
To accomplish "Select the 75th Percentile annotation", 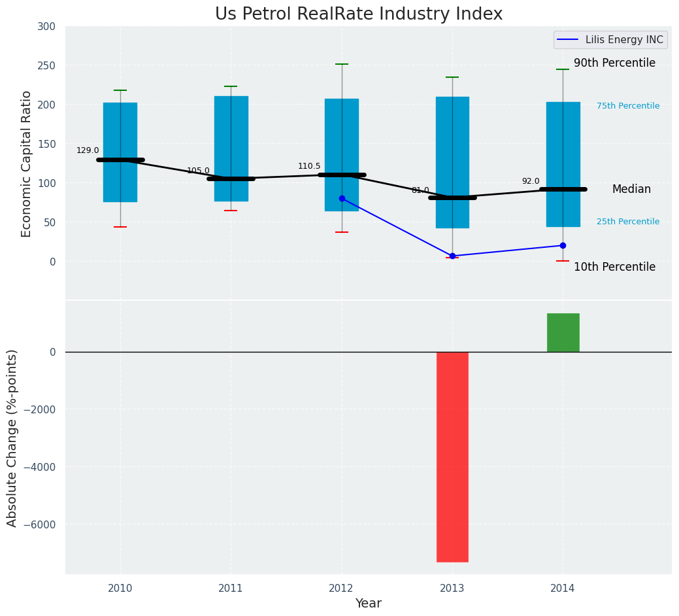I will (x=627, y=106).
